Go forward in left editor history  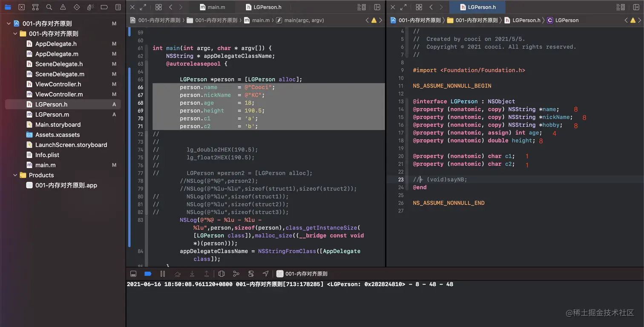(181, 7)
